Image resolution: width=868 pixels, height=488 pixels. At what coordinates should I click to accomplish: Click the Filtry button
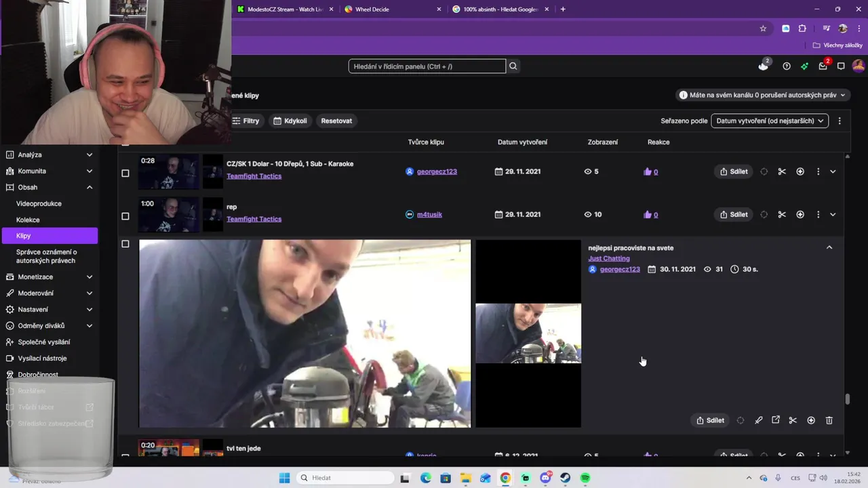246,121
